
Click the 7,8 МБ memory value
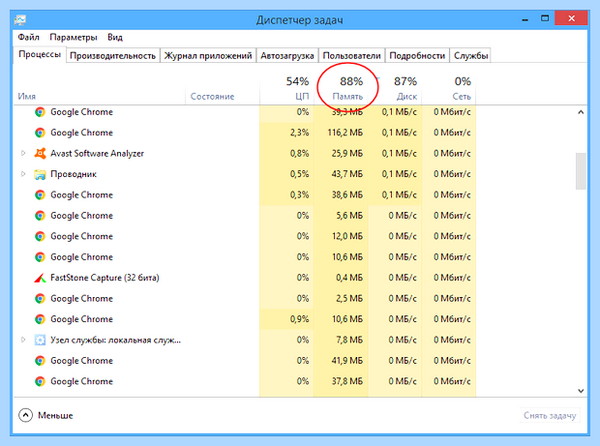click(x=349, y=340)
